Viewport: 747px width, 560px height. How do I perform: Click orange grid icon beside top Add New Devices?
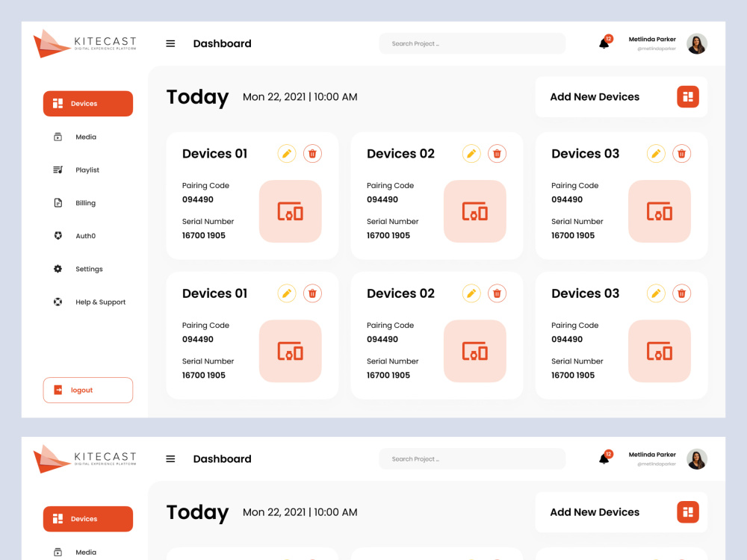[688, 96]
